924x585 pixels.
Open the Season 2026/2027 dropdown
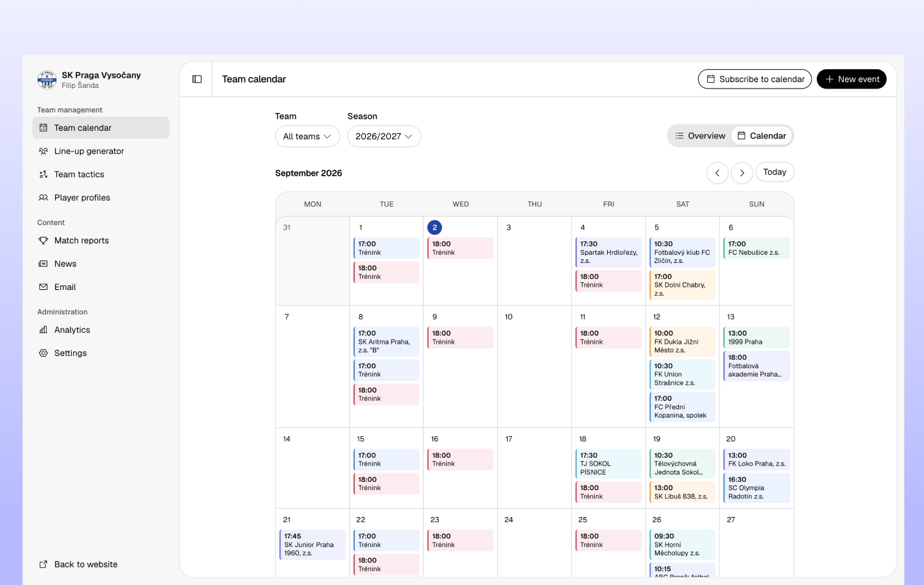384,136
